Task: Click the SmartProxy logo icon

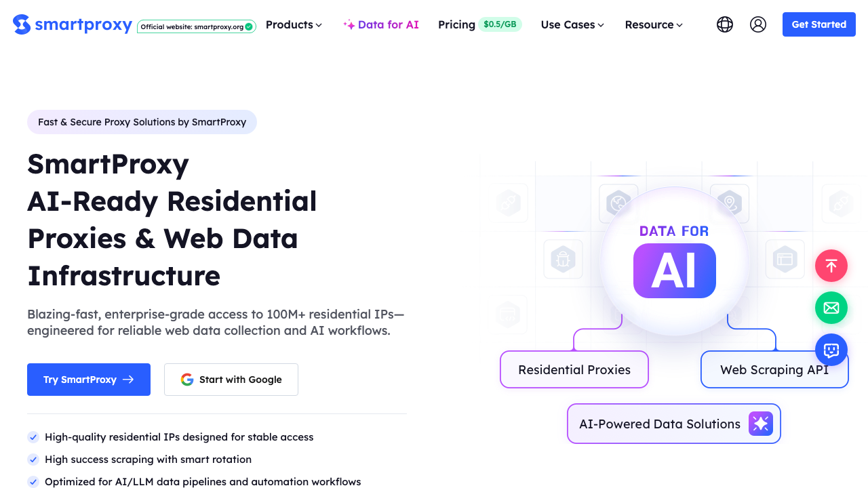Action: (22, 24)
